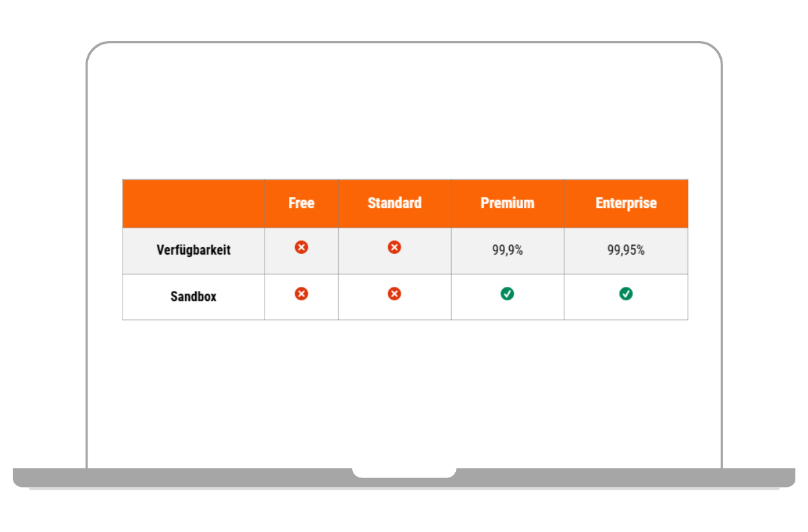The width and height of the screenshot is (808, 532).
Task: Click green checkmark for Premium Sandbox
Action: point(508,294)
